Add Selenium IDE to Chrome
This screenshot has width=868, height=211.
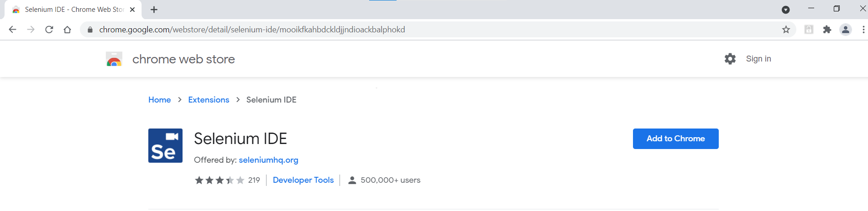coord(675,139)
